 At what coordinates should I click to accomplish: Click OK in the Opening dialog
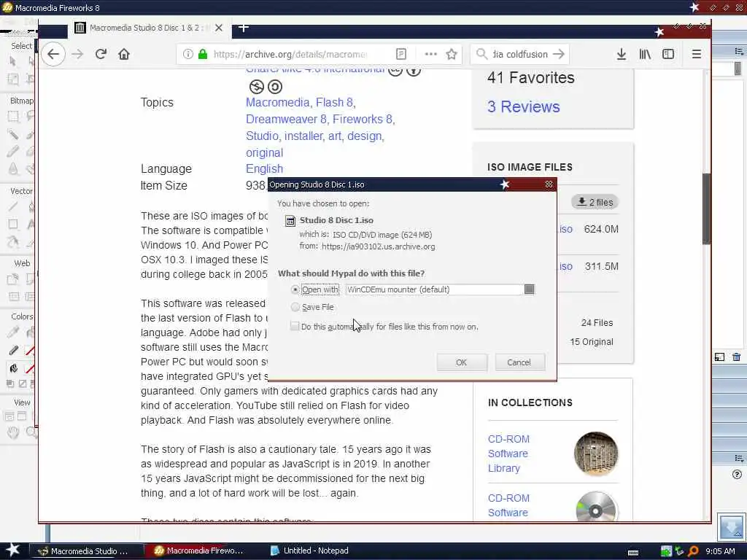tap(462, 362)
